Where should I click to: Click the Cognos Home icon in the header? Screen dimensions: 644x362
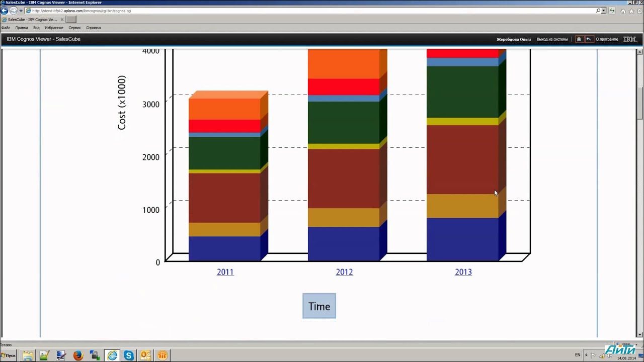(579, 39)
